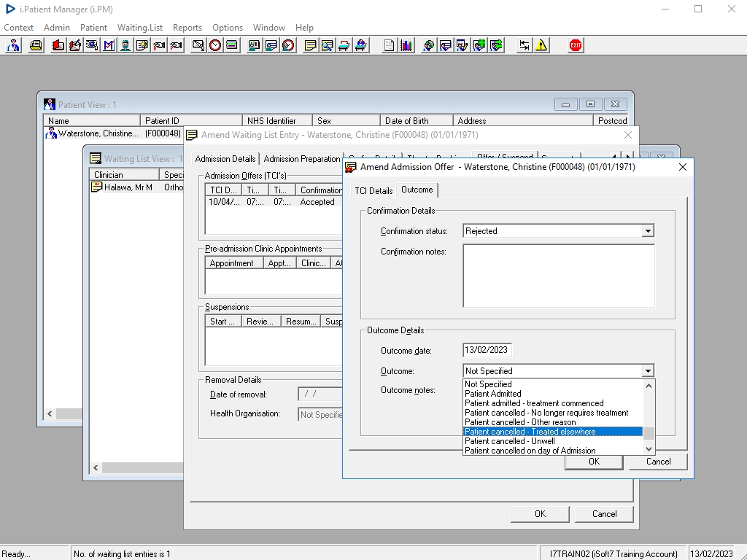The height and width of the screenshot is (560, 747).
Task: Click the red book with pen icon
Action: (x=75, y=46)
